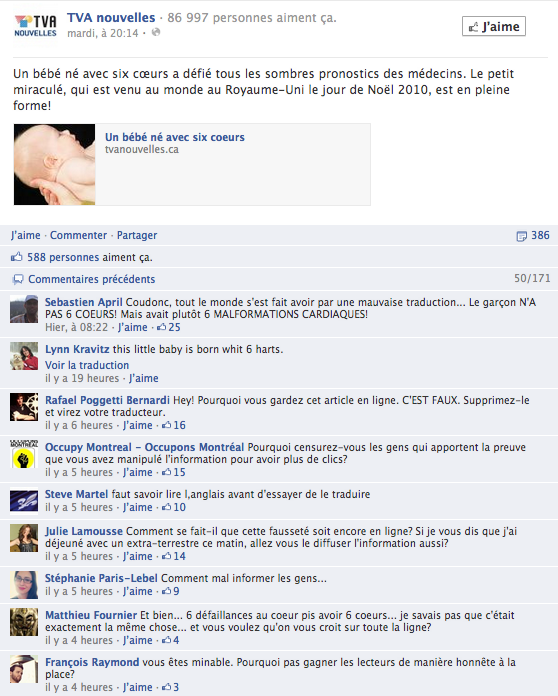Click the globe privacy icon beside post time
Screen dimensions: 558x696
click(x=156, y=32)
